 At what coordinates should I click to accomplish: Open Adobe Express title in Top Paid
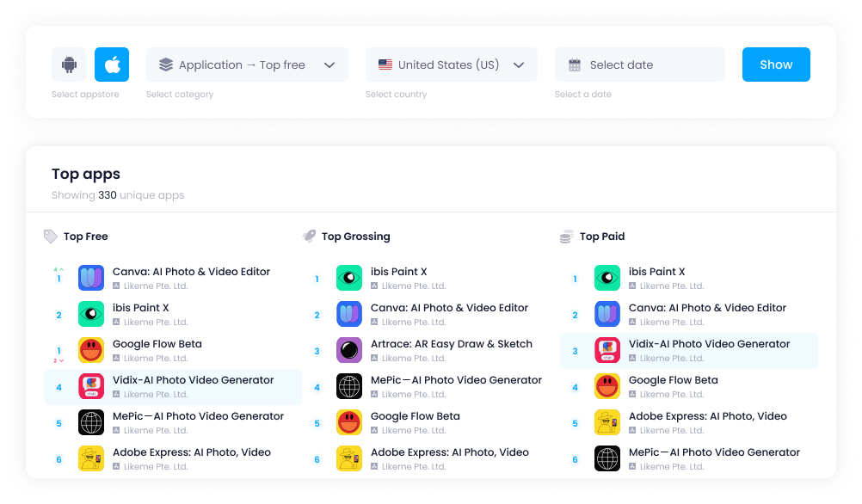[708, 416]
